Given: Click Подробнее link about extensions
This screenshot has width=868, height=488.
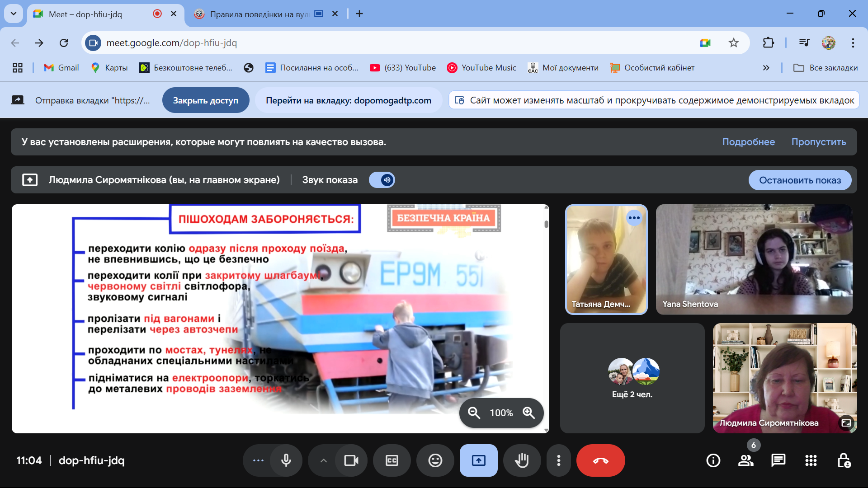Looking at the screenshot, I should tap(748, 142).
